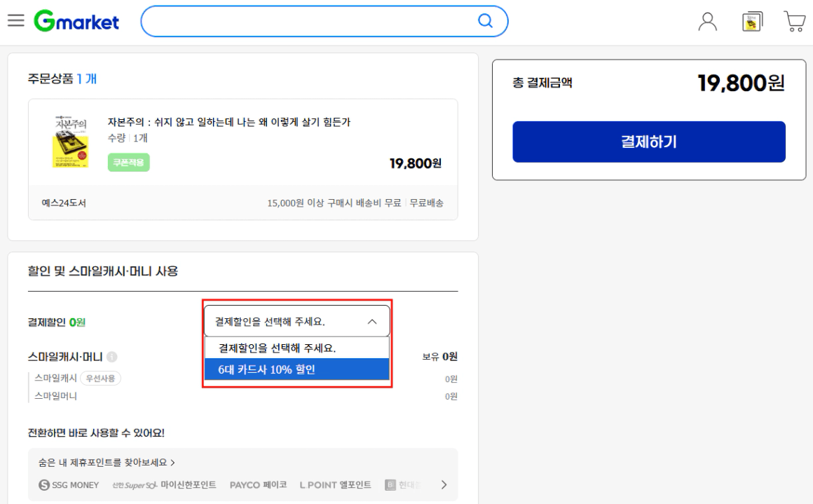Click the 마이신한포인트 point option

click(164, 484)
